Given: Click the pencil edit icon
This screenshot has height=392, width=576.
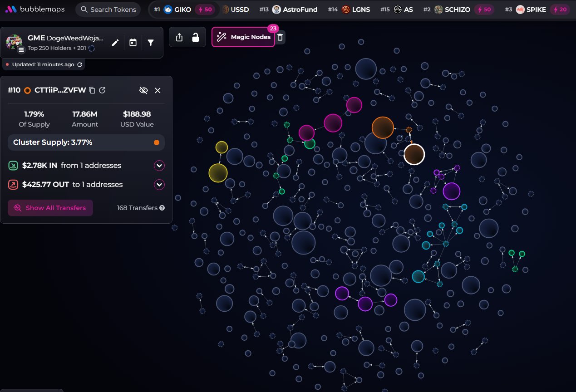Looking at the screenshot, I should [x=115, y=43].
